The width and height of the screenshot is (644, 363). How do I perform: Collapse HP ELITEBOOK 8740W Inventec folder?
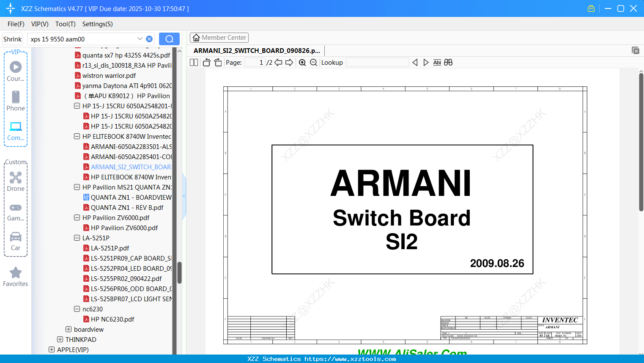[x=77, y=136]
